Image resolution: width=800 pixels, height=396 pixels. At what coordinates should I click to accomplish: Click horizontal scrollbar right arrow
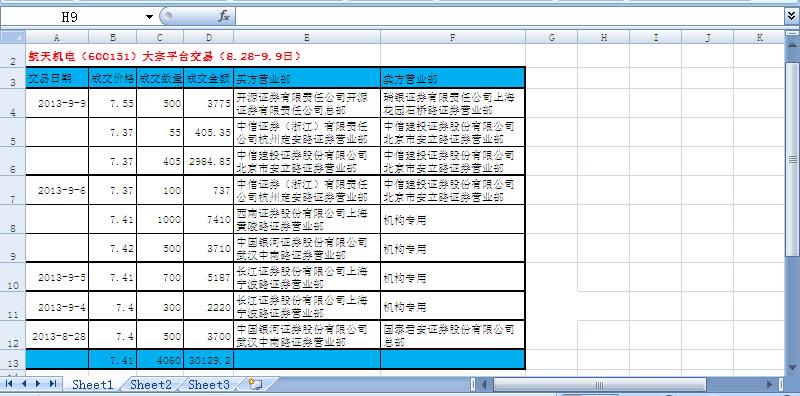click(x=770, y=384)
